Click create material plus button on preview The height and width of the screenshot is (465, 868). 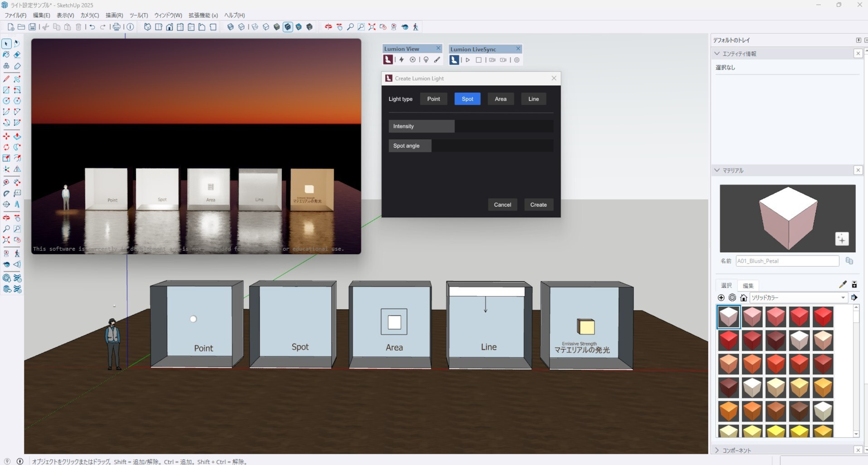click(842, 239)
